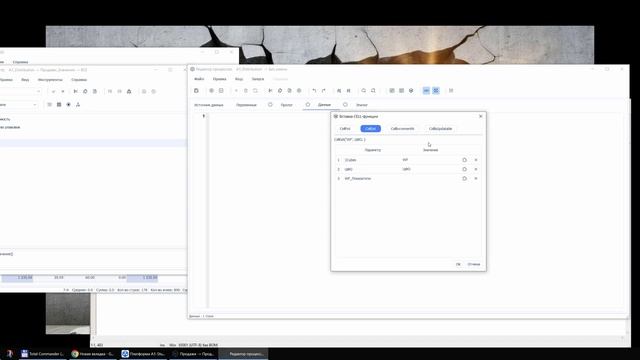Switch to the Продажи taskbar item
The width and height of the screenshot is (640, 360).
[194, 354]
